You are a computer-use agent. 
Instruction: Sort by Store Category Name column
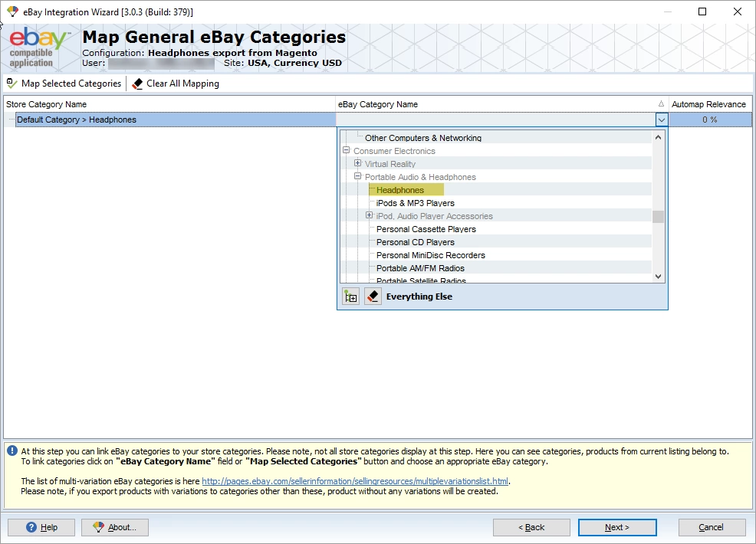[169, 104]
